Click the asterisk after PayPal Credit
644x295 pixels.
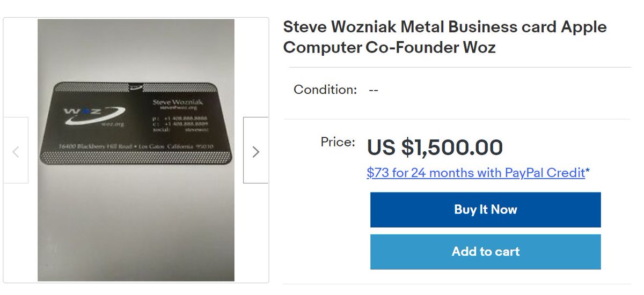pos(588,172)
